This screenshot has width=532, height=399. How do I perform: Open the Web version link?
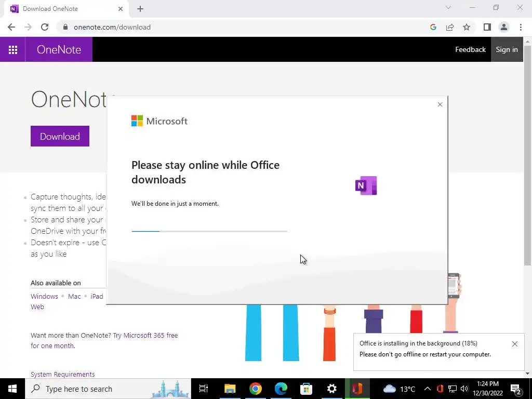37,307
